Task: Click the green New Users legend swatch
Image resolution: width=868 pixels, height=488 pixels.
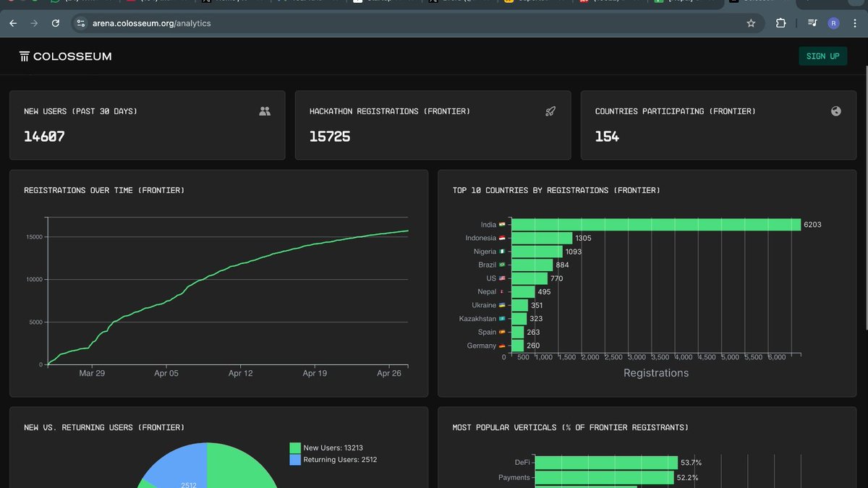Action: point(295,448)
